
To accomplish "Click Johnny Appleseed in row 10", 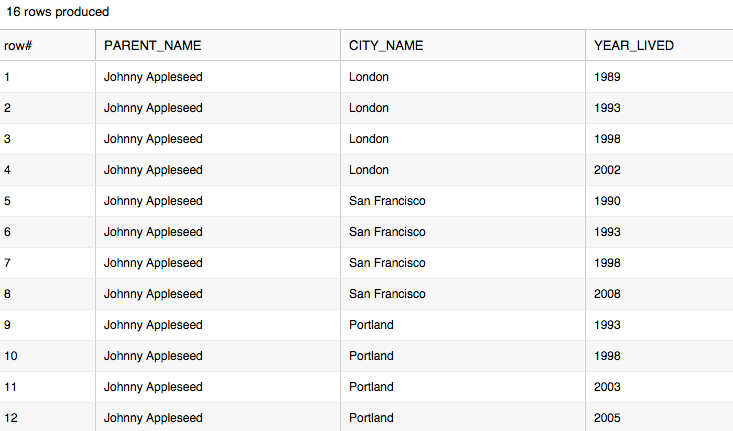I will click(x=153, y=356).
